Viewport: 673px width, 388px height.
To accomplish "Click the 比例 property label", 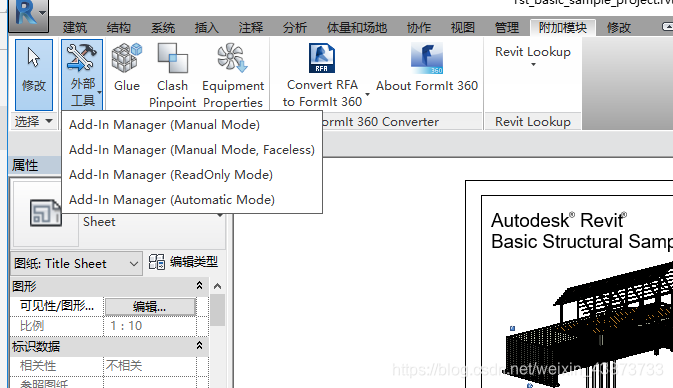I will coord(32,326).
